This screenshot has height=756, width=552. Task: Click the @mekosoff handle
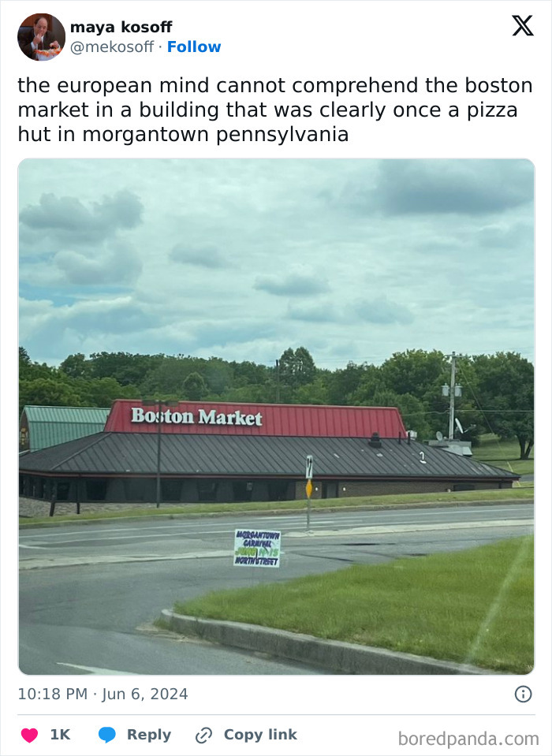tap(112, 47)
